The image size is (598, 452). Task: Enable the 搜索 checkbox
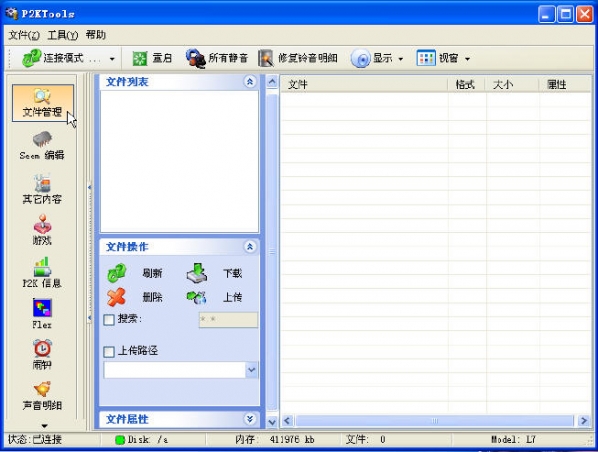[109, 319]
